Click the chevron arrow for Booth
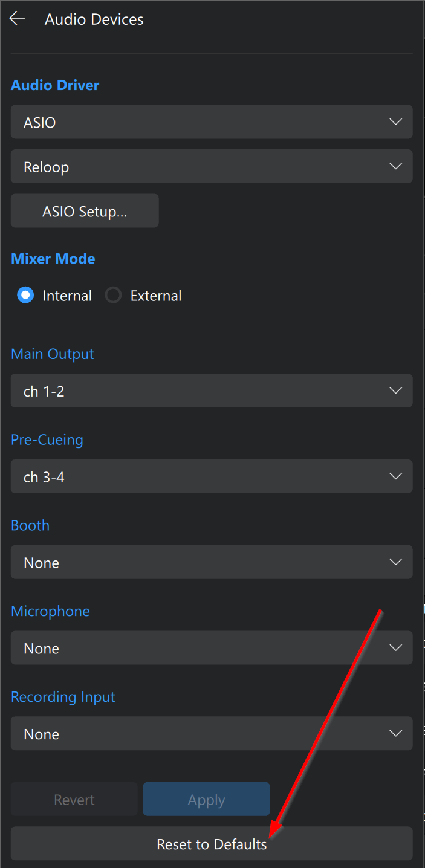Viewport: 425px width, 868px height. [x=396, y=563]
